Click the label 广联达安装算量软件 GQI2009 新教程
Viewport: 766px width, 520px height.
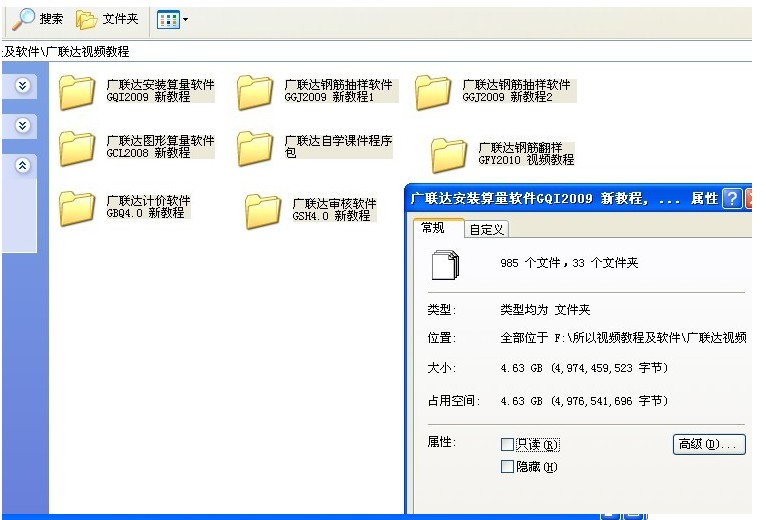160,91
